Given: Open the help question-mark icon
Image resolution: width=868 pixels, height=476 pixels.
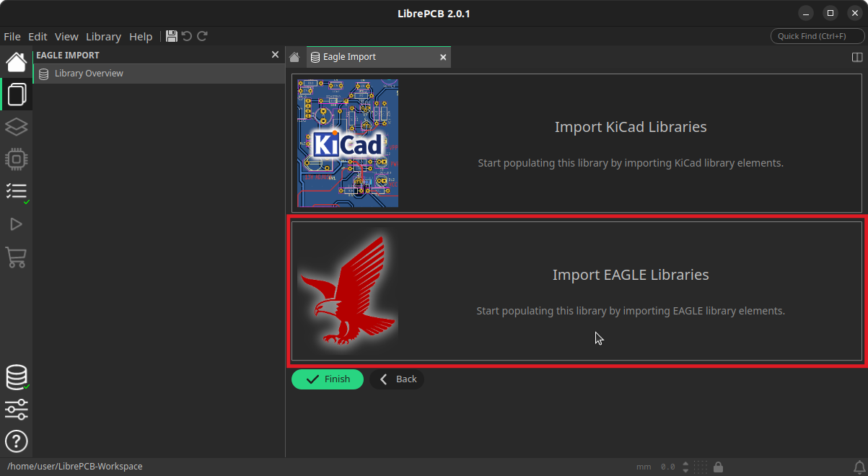Looking at the screenshot, I should [x=16, y=441].
